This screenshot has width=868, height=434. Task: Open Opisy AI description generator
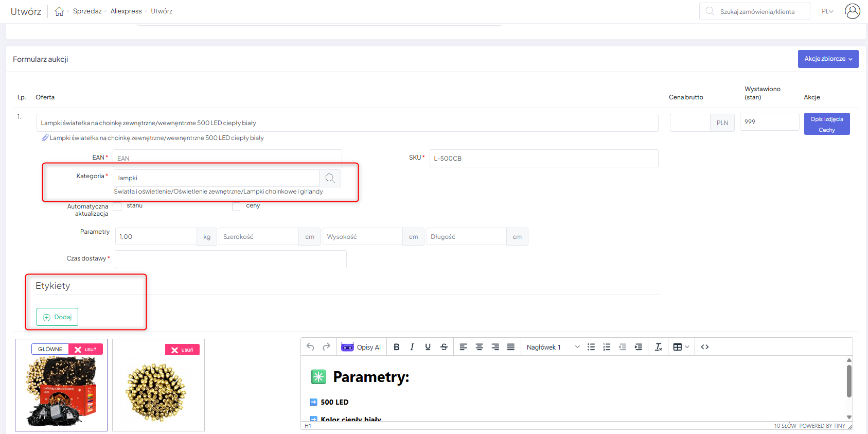point(361,347)
